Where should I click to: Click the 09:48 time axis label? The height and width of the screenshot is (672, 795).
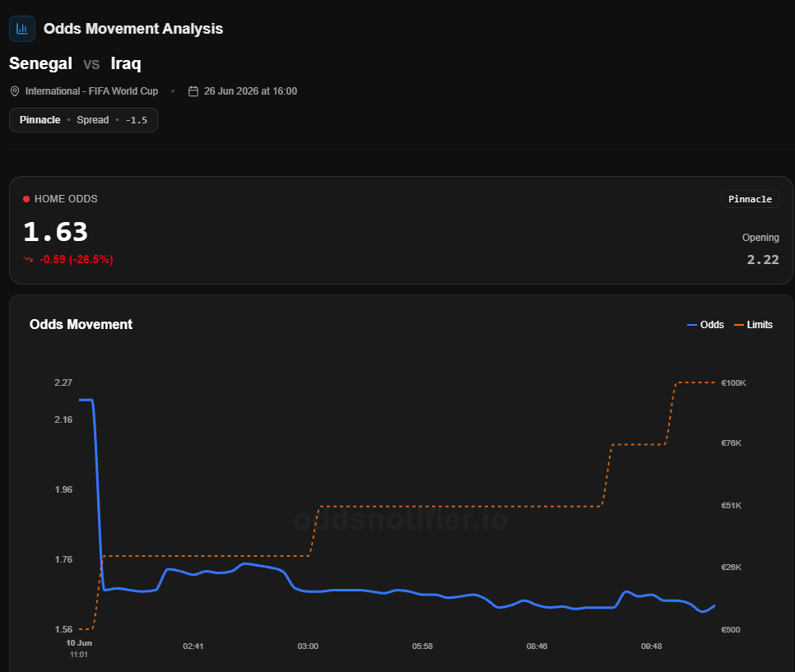pos(651,647)
